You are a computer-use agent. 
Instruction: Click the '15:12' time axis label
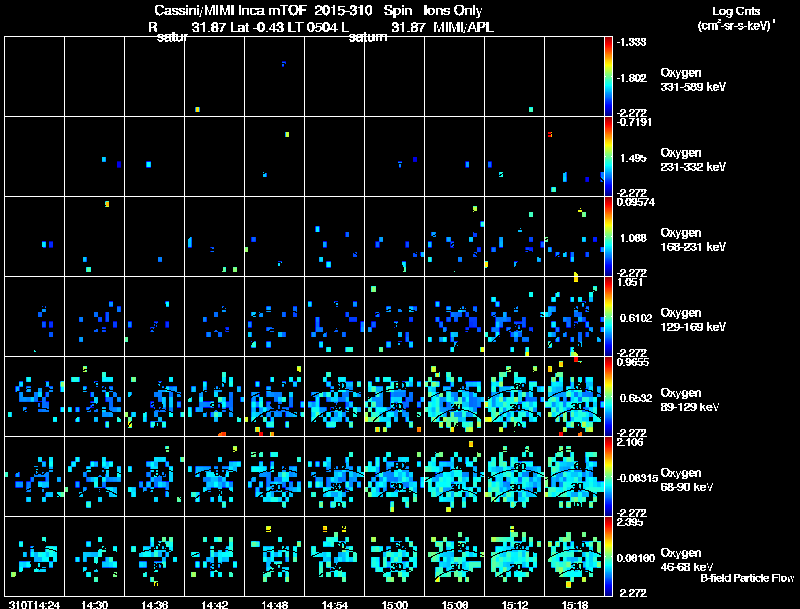515,604
